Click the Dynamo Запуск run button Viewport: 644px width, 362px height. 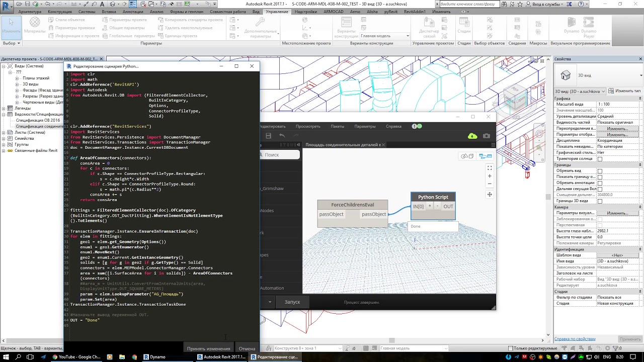tap(292, 302)
